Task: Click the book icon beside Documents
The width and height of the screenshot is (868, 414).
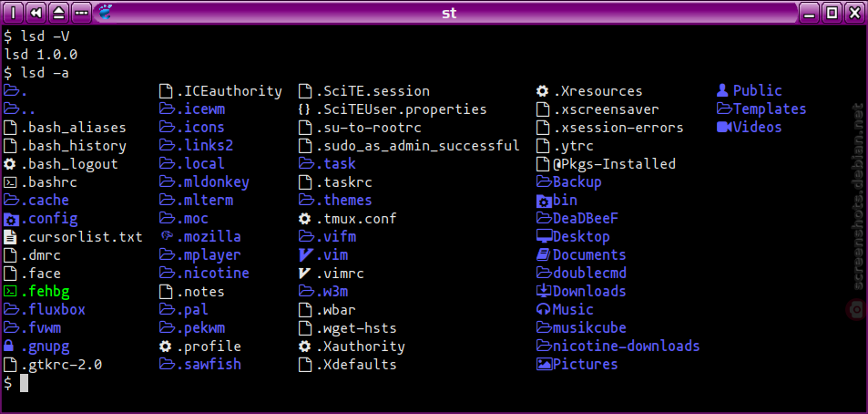Action: coord(544,254)
